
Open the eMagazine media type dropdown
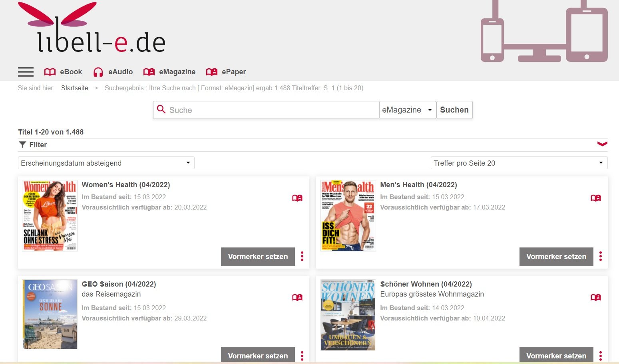click(x=408, y=110)
